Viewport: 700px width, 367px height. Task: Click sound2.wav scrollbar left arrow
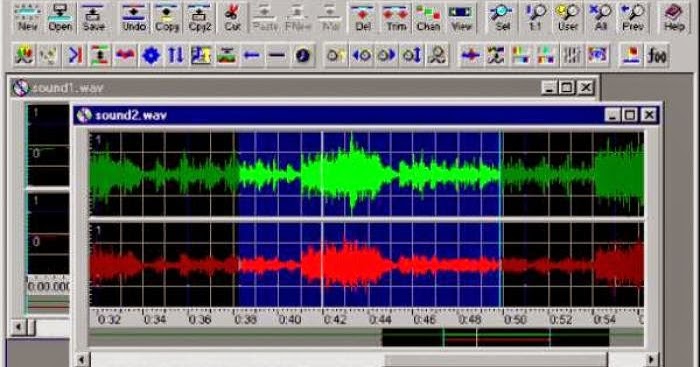coord(82,360)
